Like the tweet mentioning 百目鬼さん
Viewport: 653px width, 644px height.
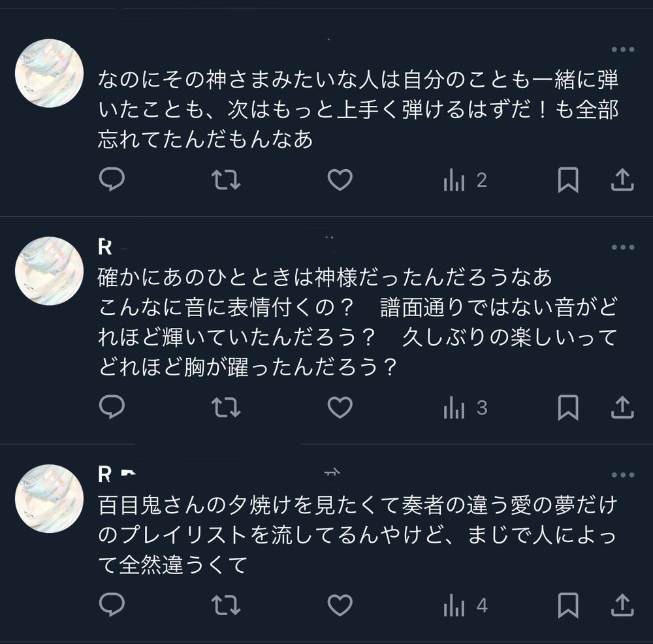[340, 606]
